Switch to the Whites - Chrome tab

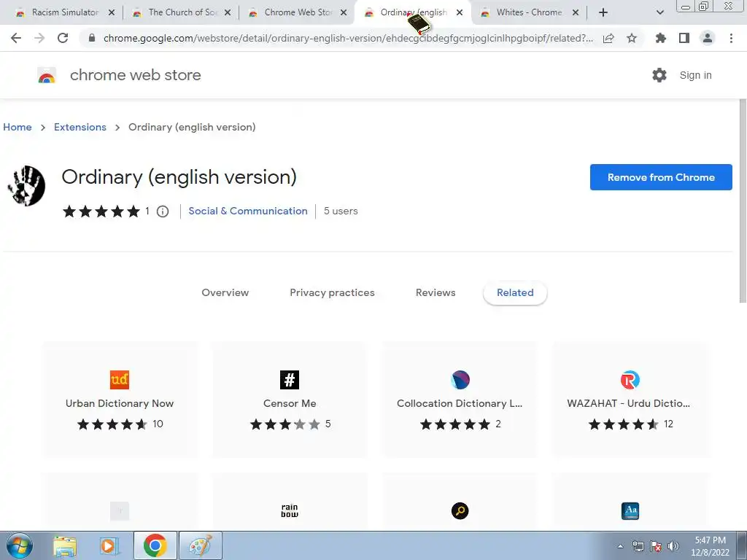tap(529, 12)
